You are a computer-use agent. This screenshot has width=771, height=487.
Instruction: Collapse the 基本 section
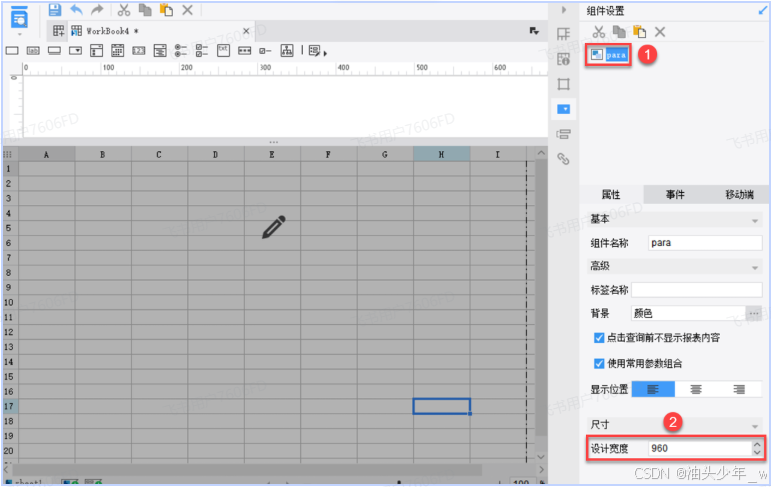(755, 221)
